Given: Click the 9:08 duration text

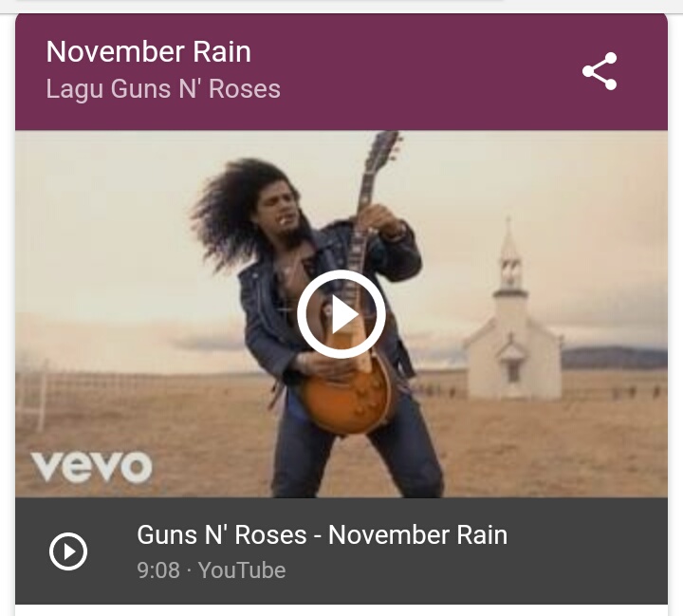Looking at the screenshot, I should 158,570.
